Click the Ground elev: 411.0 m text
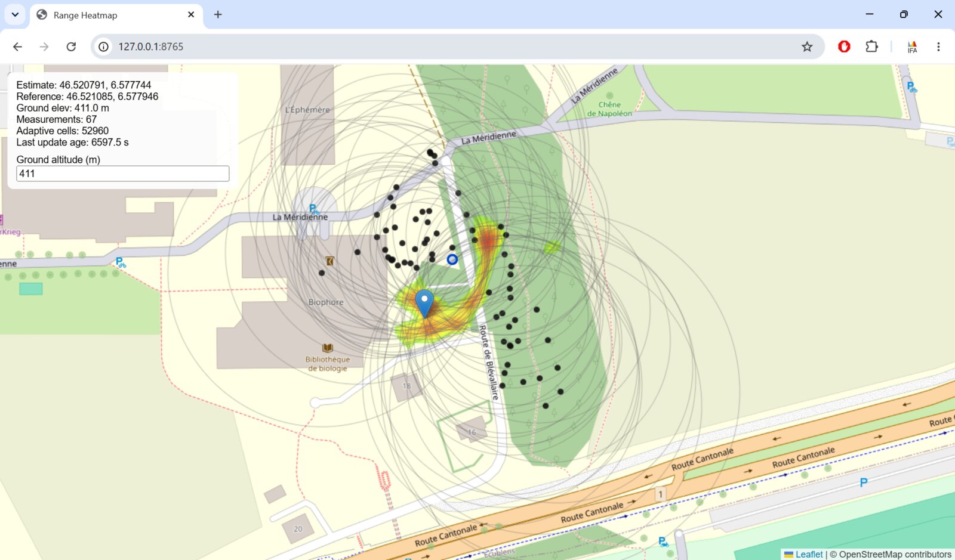This screenshot has height=560, width=955. click(63, 108)
